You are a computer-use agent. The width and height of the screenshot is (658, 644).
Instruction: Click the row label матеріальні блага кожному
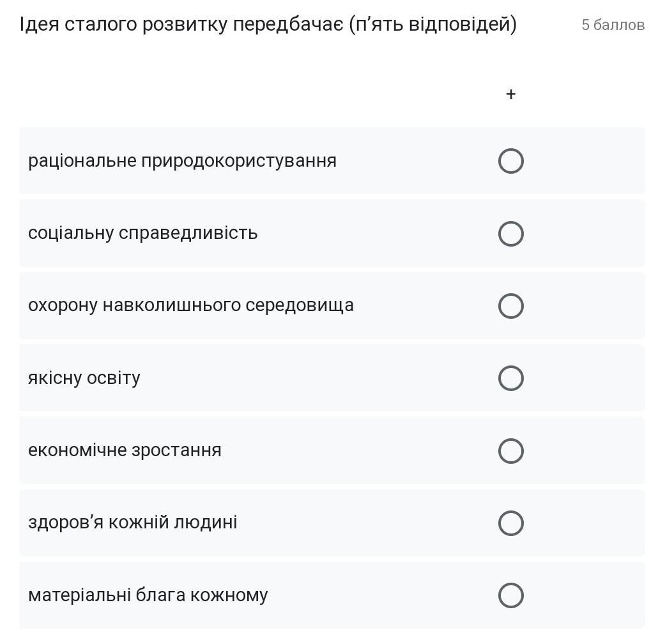(x=148, y=595)
